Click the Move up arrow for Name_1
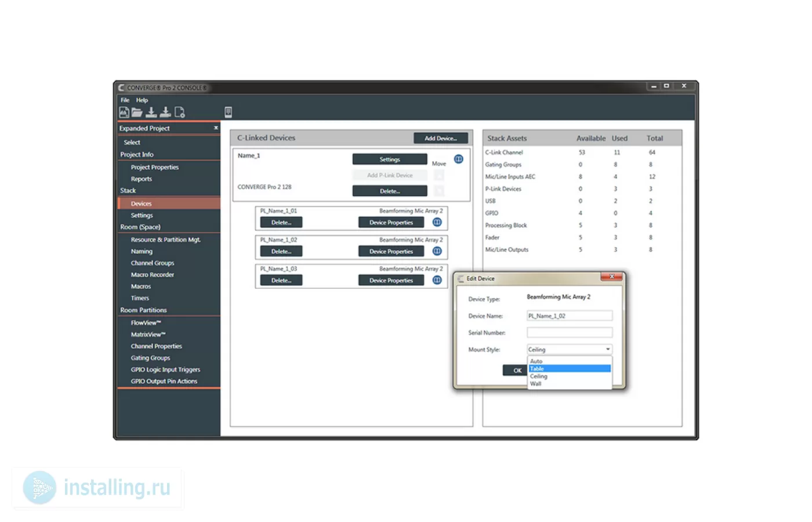 tap(439, 175)
